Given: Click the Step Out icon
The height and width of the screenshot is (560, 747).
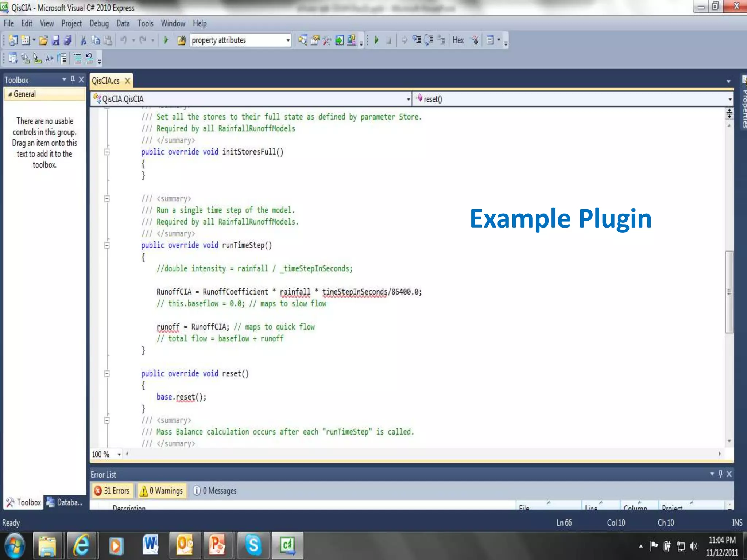Looking at the screenshot, I should point(441,40).
